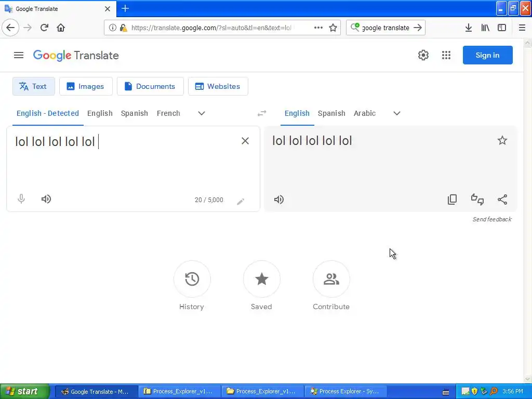Select English - Detected source language
This screenshot has height=399, width=532.
click(48, 113)
